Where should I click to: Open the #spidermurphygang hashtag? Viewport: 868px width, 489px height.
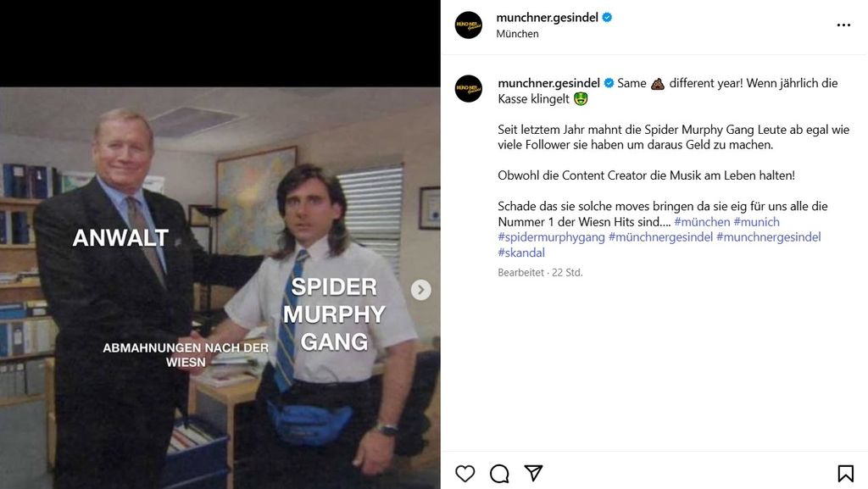point(551,237)
